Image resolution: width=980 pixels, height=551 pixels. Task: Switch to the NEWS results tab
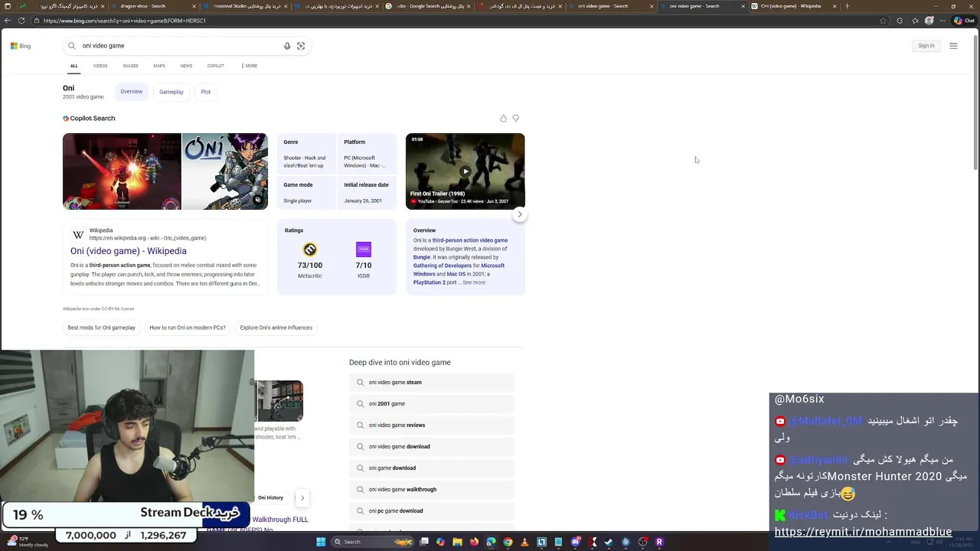[186, 66]
